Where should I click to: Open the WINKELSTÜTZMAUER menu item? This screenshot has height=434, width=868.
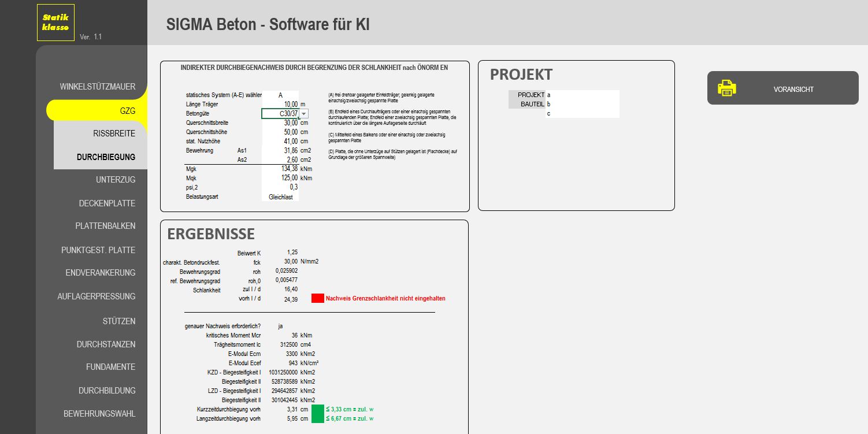coord(97,87)
